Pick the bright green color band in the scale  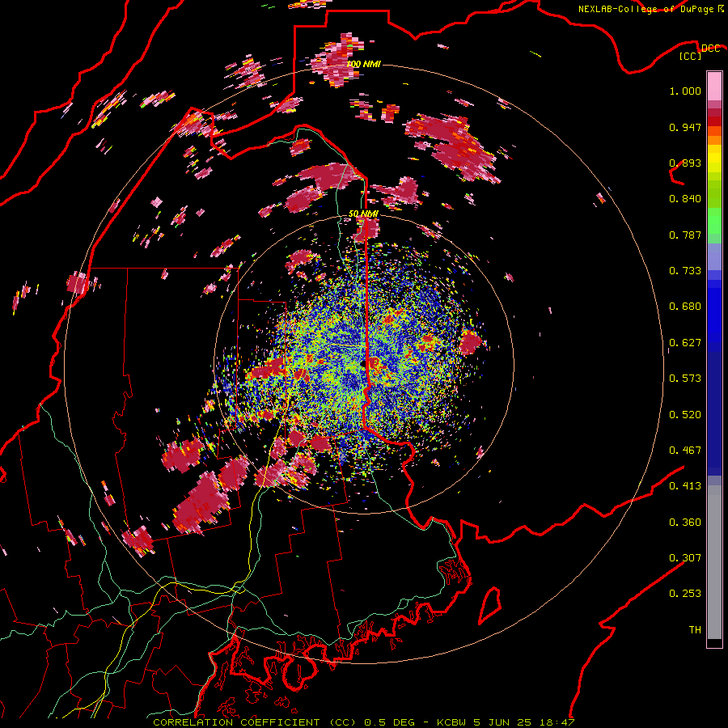[x=714, y=221]
